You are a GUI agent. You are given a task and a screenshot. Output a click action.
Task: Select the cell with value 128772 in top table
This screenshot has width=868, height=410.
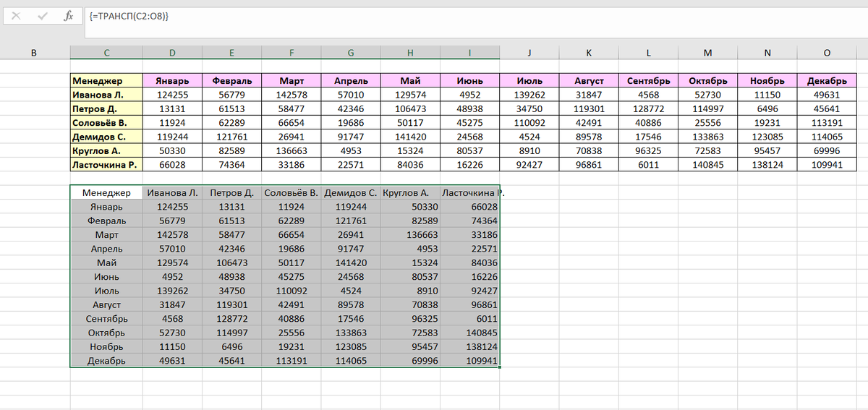[x=648, y=108]
